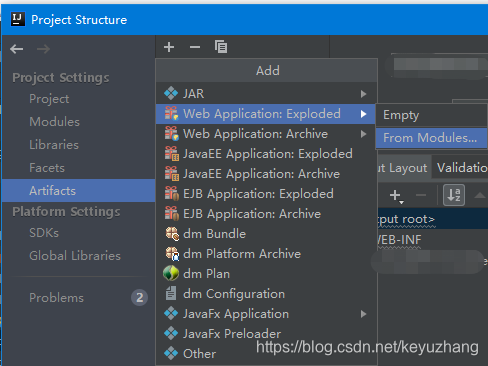Expand the JavaFx Application submenu arrow
The height and width of the screenshot is (366, 488).
click(363, 314)
